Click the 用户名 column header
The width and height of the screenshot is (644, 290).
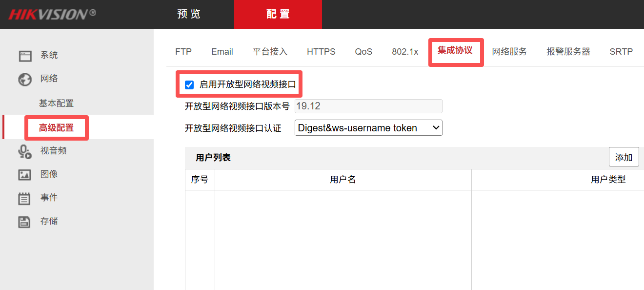[x=343, y=180]
